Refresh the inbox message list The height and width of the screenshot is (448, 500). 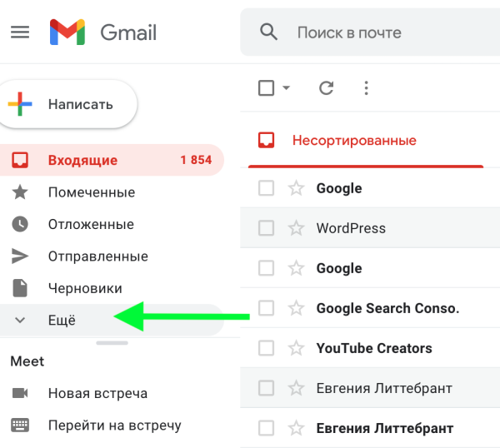pyautogui.click(x=327, y=87)
